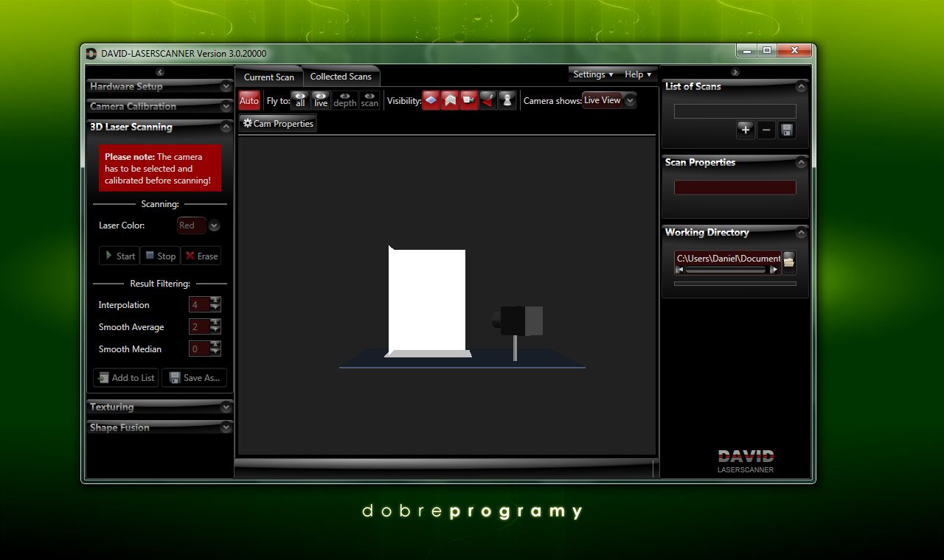Toggle visibility of the ground plane

[431, 100]
